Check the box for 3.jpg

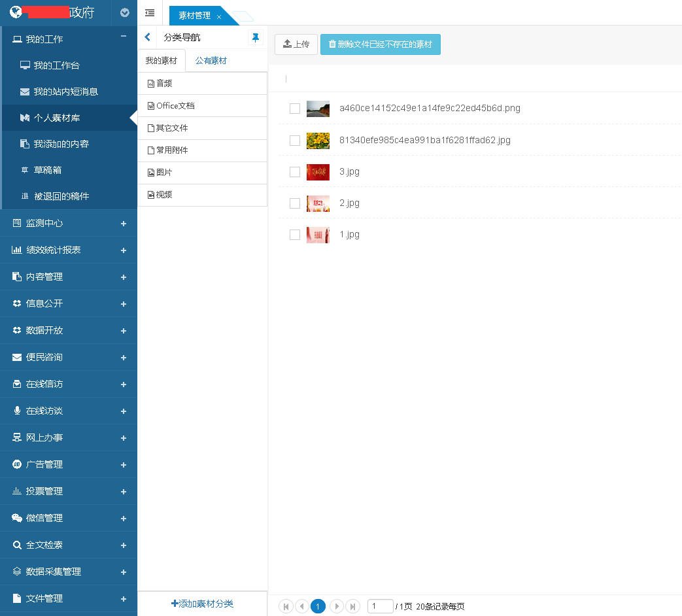click(295, 172)
